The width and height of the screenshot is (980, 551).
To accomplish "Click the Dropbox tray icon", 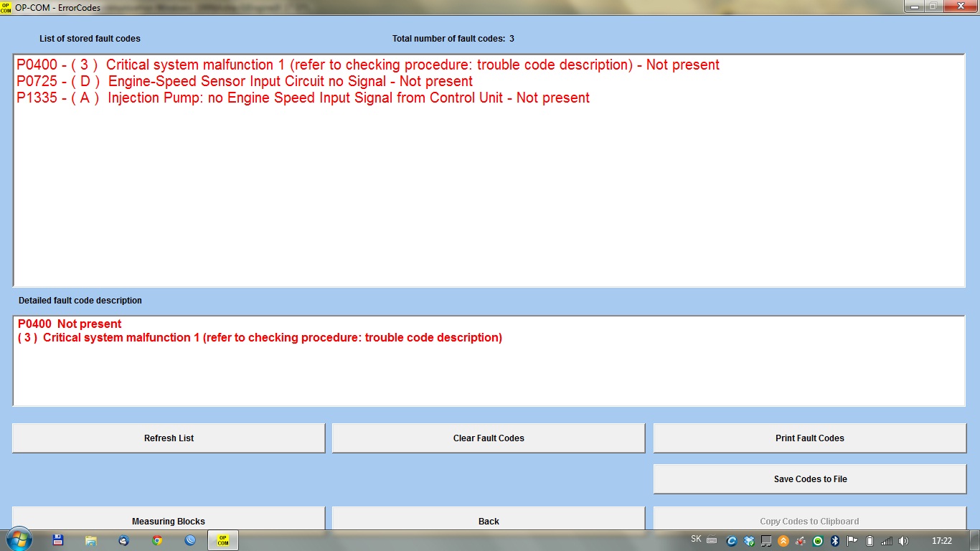I will (x=749, y=541).
